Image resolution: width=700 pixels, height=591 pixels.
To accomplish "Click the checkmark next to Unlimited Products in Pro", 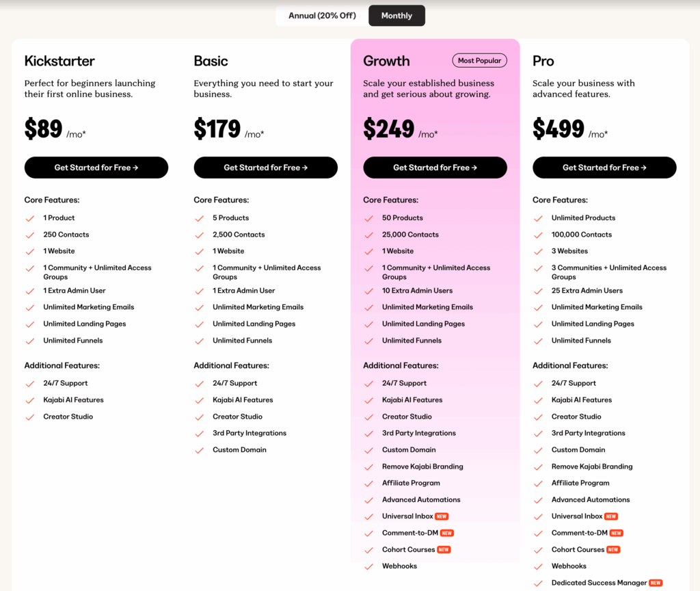I will coord(539,218).
